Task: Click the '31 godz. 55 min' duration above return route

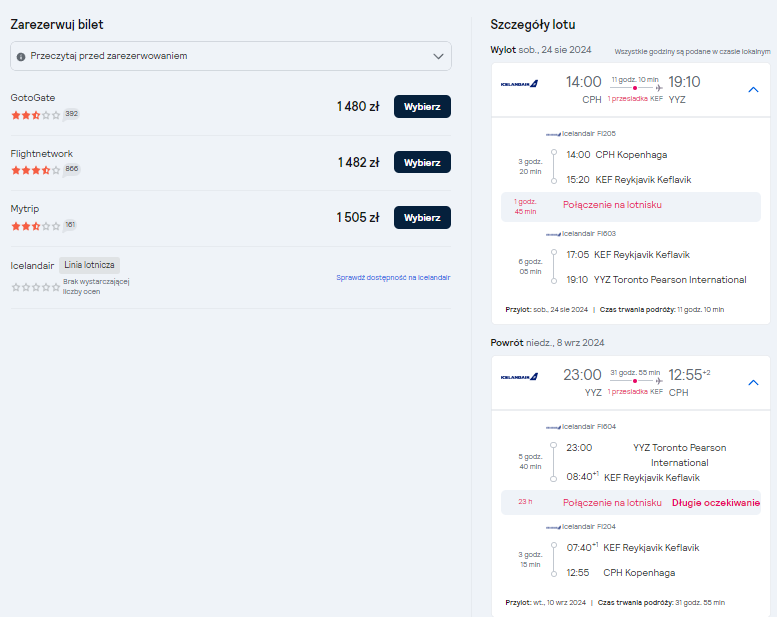Action: click(635, 372)
